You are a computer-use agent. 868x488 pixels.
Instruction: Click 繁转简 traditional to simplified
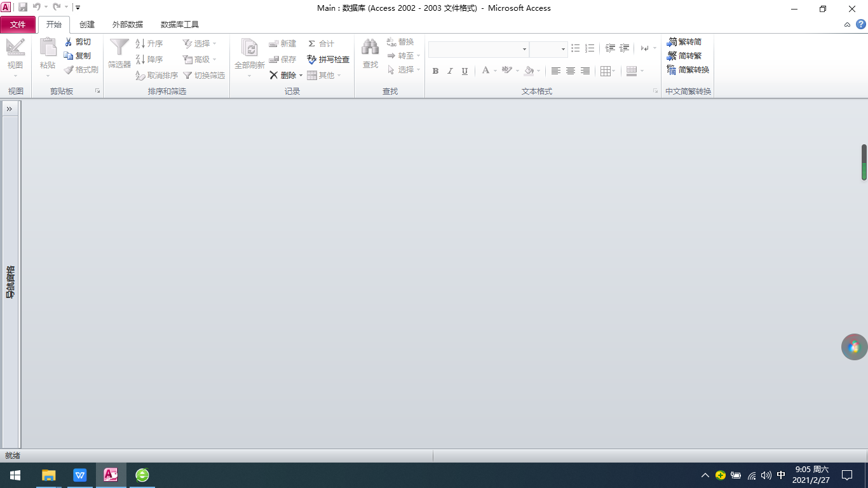pyautogui.click(x=684, y=42)
